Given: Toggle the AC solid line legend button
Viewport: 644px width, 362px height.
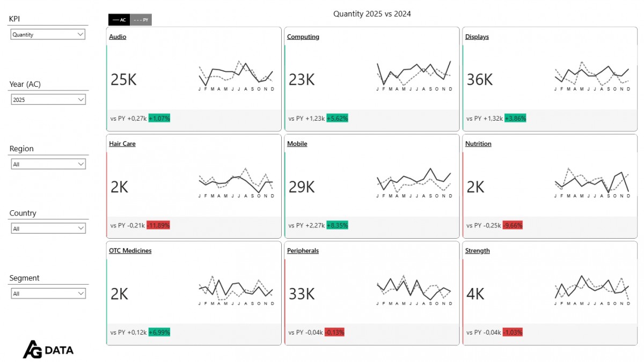Looking at the screenshot, I should click(x=119, y=20).
